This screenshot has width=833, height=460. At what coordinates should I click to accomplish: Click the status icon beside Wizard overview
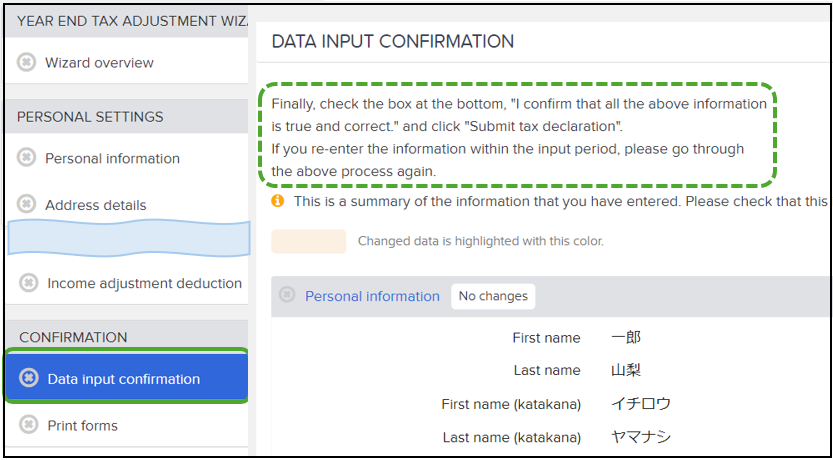(26, 62)
